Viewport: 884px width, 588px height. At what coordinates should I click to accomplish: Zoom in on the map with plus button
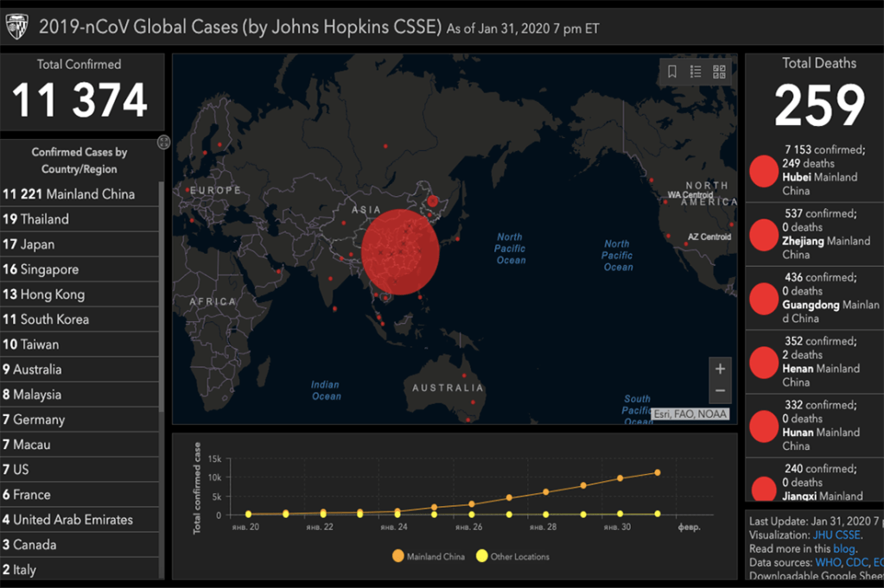click(x=720, y=369)
